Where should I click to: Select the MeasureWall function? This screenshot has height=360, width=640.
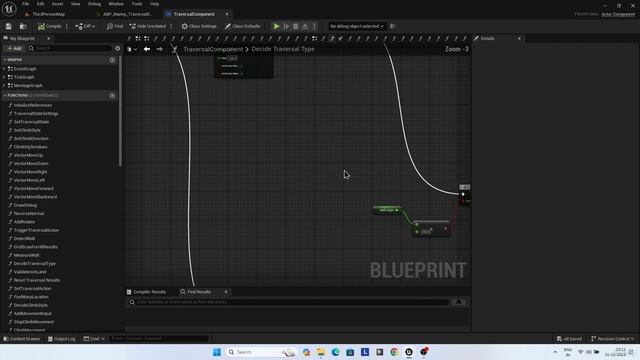tap(27, 255)
